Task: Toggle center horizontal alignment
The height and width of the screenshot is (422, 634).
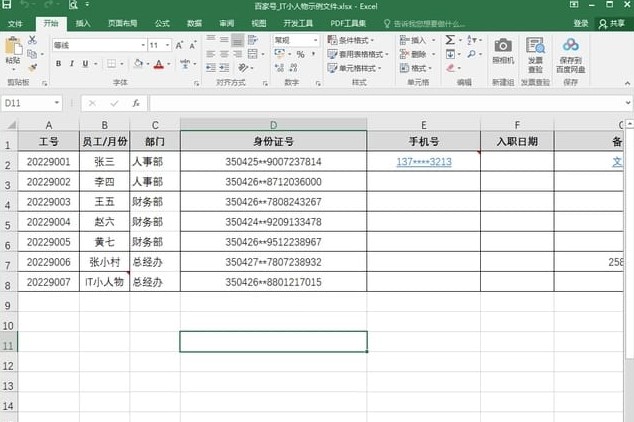Action: (224, 54)
